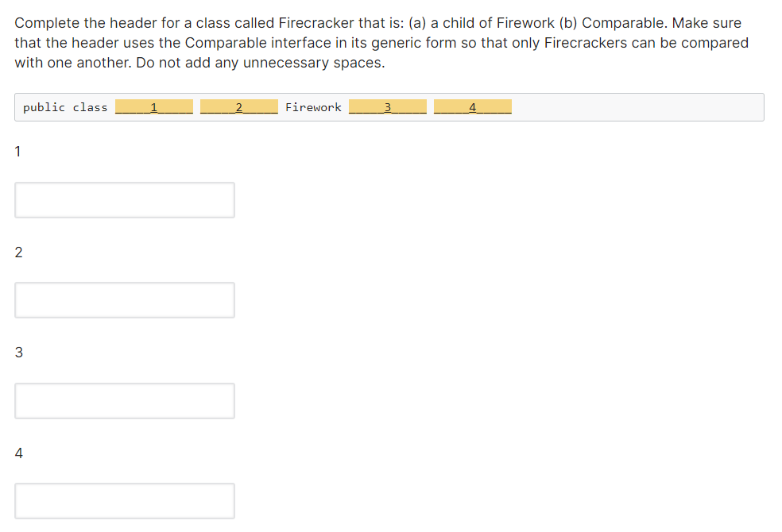The image size is (782, 532).
Task: Click the number 3 label above third input
Action: pos(18,352)
